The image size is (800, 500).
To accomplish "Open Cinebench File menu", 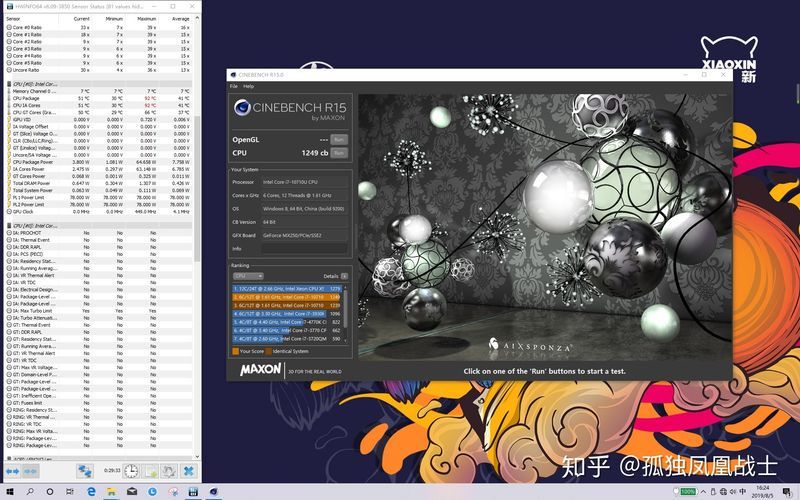I will [x=234, y=86].
